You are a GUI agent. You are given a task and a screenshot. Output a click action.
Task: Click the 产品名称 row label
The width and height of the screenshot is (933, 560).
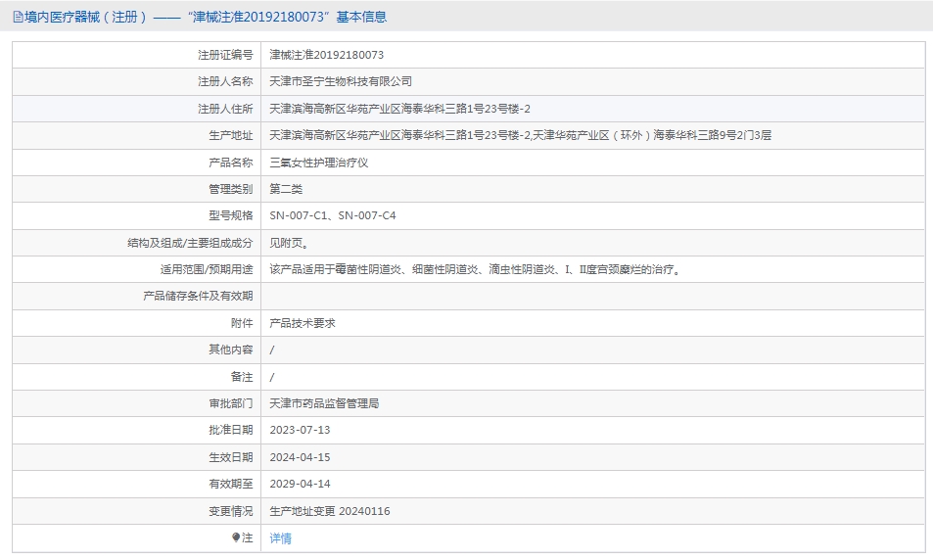tap(231, 163)
